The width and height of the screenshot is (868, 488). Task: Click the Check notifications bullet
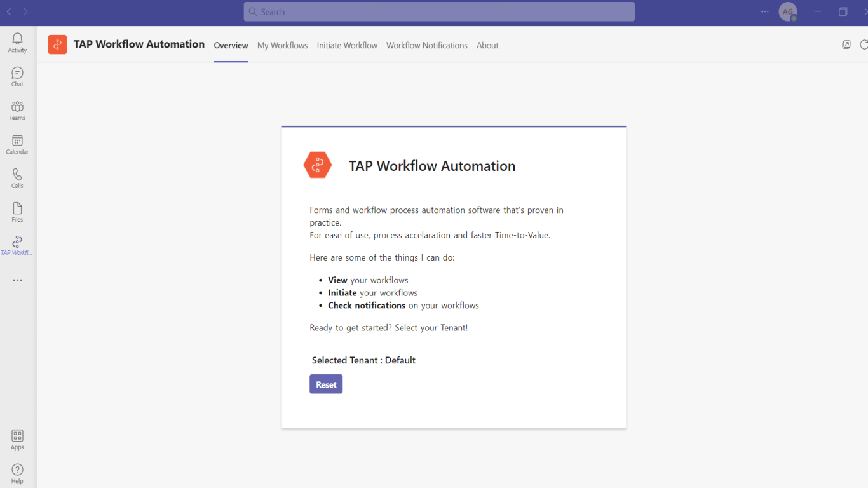click(403, 306)
